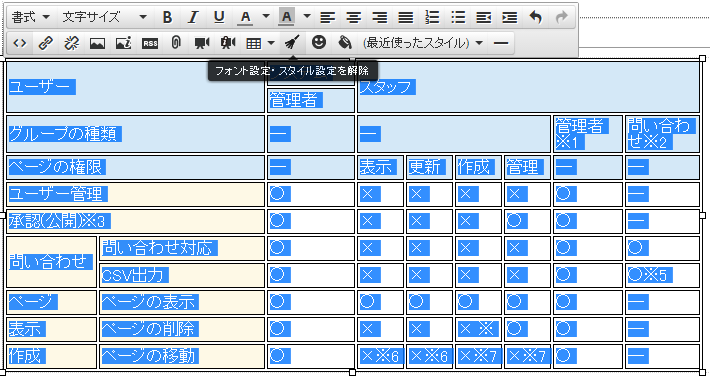The width and height of the screenshot is (710, 376).
Task: Justify text alignment
Action: [x=406, y=17]
